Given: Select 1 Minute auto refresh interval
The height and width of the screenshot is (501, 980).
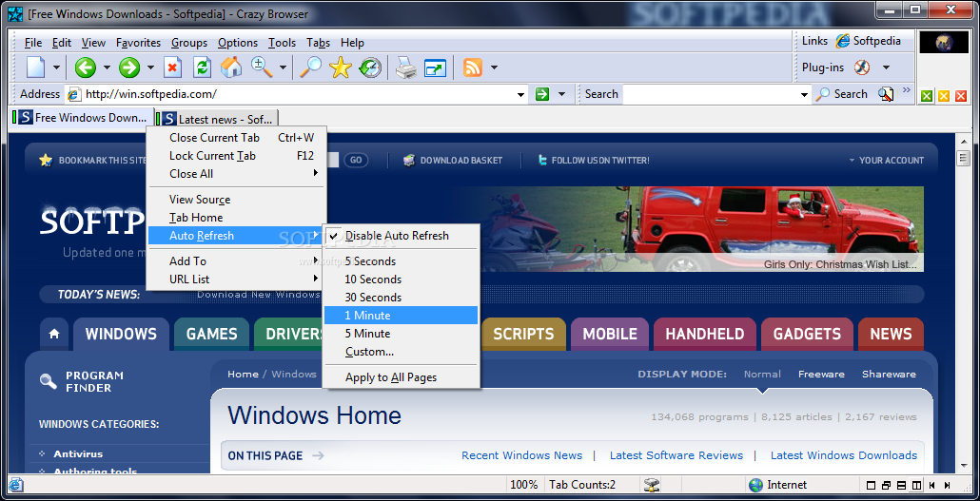Looking at the screenshot, I should 402,316.
